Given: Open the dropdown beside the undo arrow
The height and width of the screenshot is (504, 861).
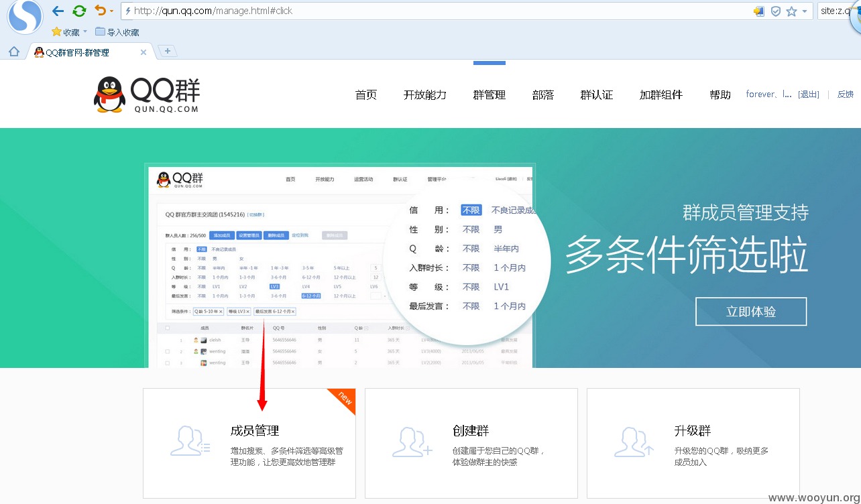Looking at the screenshot, I should 112,11.
